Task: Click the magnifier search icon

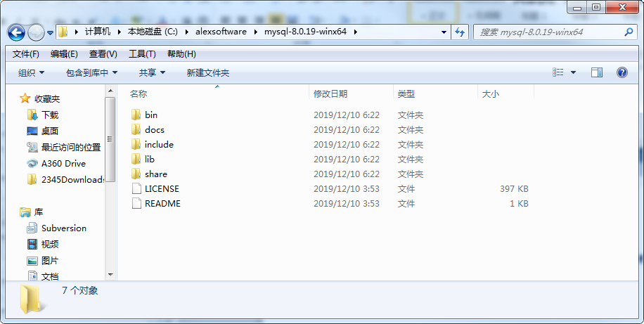Action: click(x=629, y=32)
